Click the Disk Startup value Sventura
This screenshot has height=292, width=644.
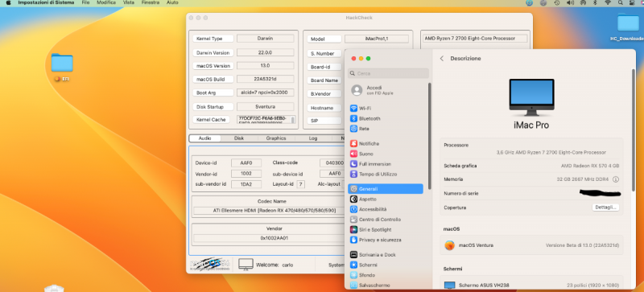[x=266, y=106]
